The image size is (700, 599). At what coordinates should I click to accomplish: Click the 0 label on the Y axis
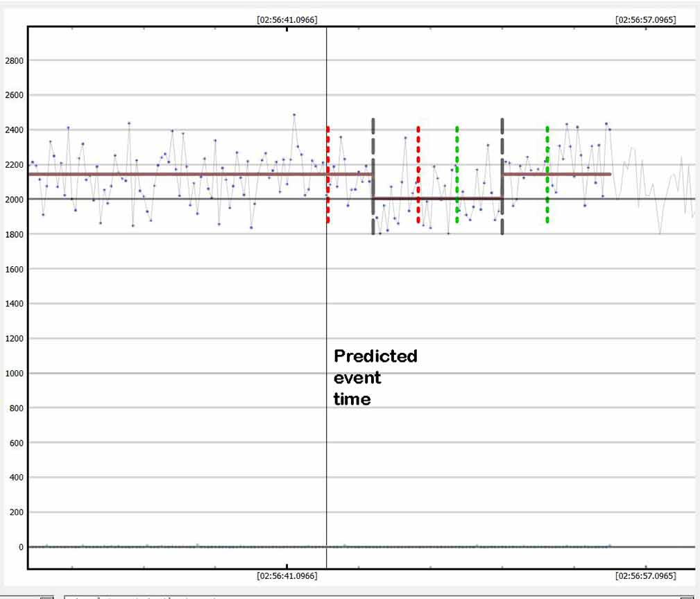21,547
